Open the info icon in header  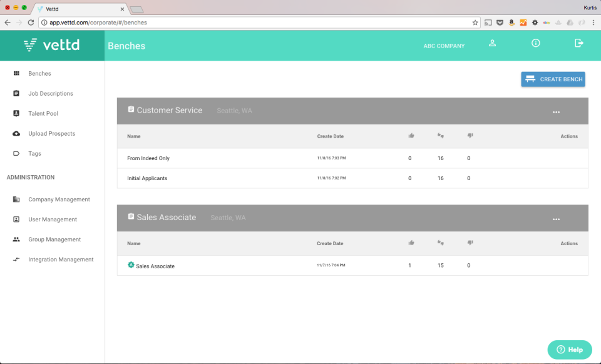tap(535, 43)
